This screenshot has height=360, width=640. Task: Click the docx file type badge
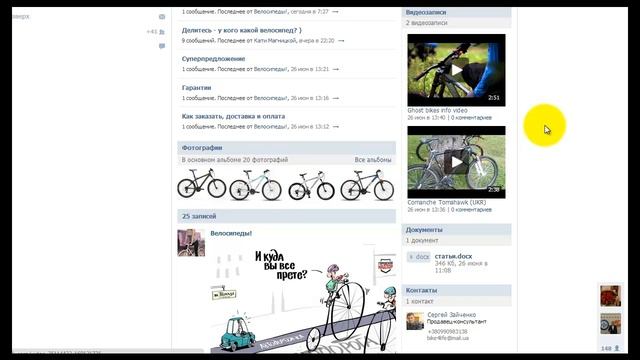coord(419,257)
